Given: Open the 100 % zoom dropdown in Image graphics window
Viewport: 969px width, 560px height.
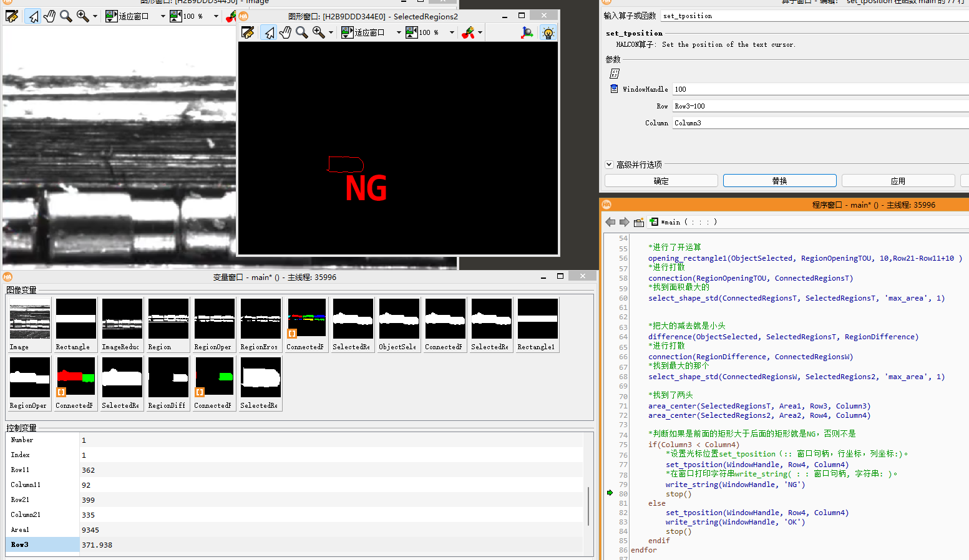Looking at the screenshot, I should click(x=216, y=16).
